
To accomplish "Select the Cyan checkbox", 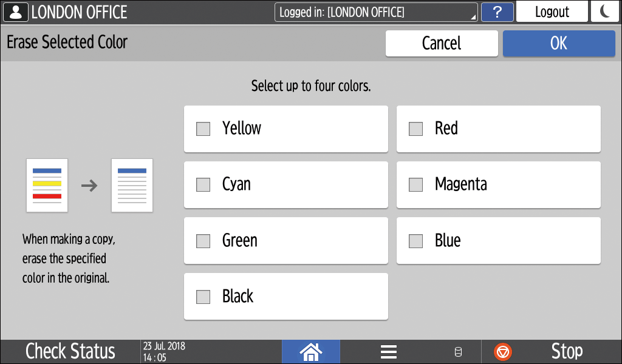I will [203, 184].
